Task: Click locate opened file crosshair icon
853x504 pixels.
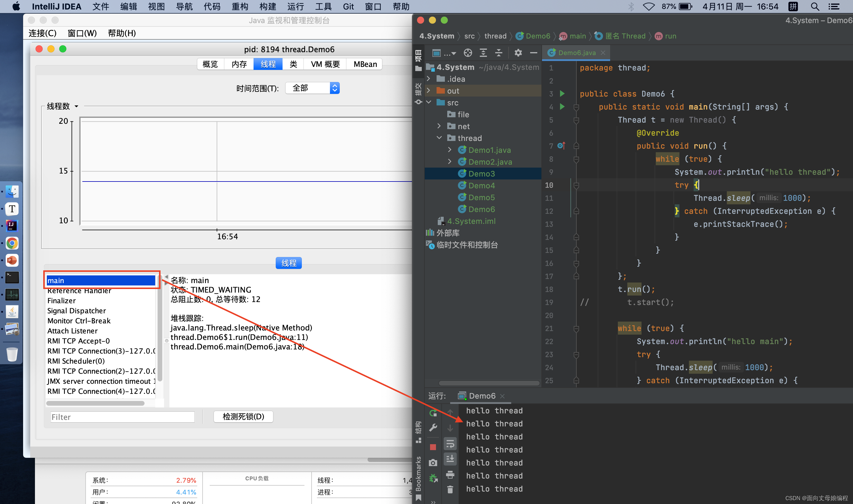Action: click(x=468, y=53)
